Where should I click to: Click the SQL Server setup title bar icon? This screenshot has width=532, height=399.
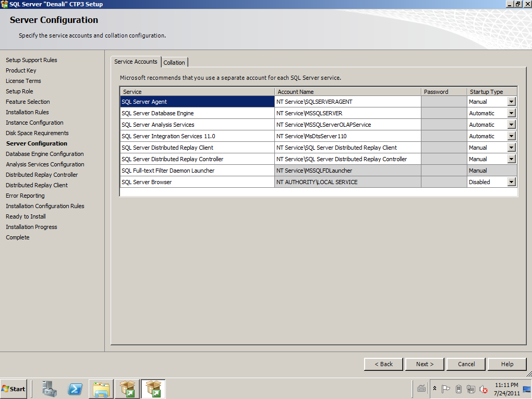coord(4,4)
